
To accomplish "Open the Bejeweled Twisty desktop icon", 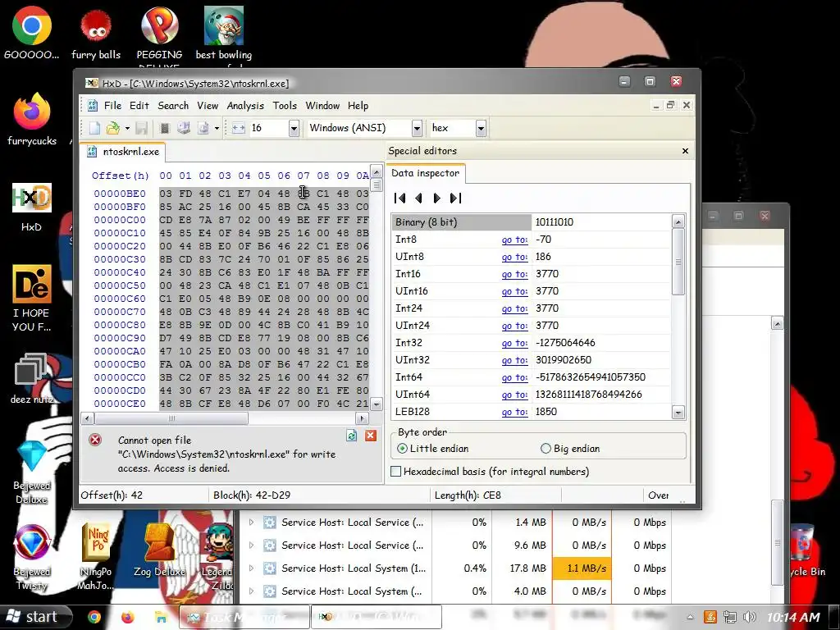I will pyautogui.click(x=32, y=557).
